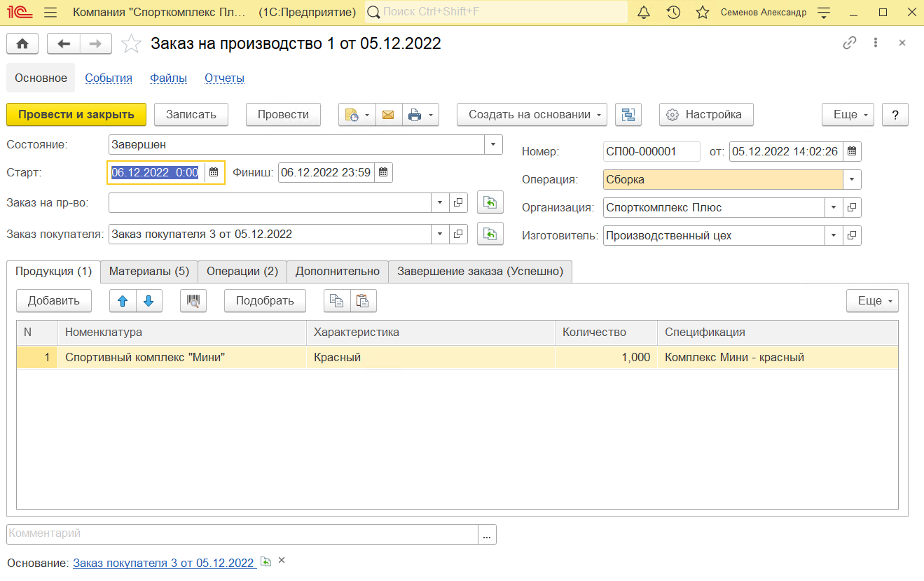This screenshot has width=924, height=581.
Task: Expand the Заказ на пр-во dropdown arrow
Action: pyautogui.click(x=439, y=202)
